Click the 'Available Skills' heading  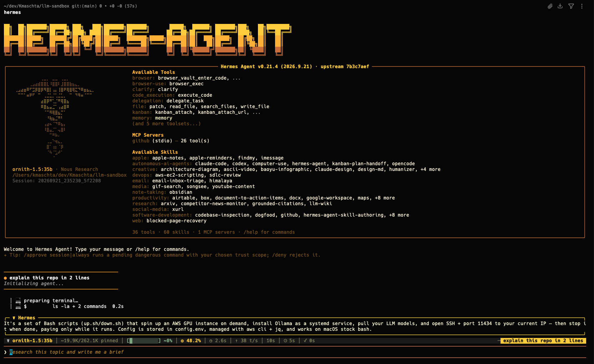tap(155, 152)
